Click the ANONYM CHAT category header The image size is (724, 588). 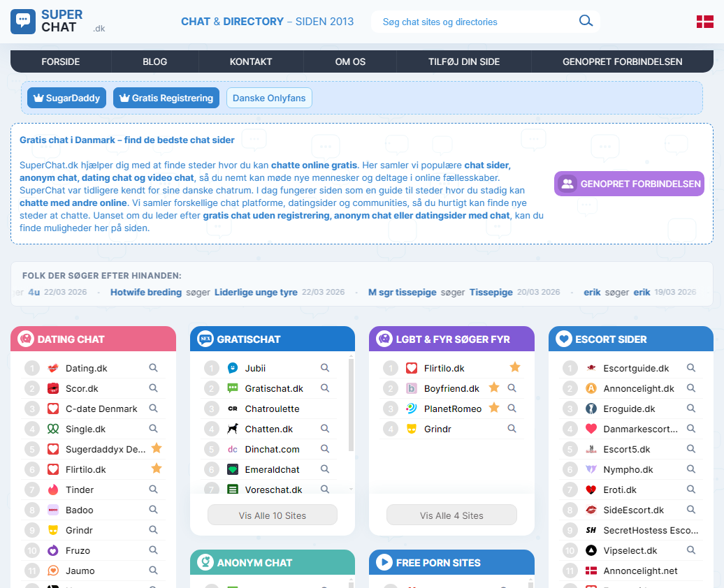click(x=273, y=562)
